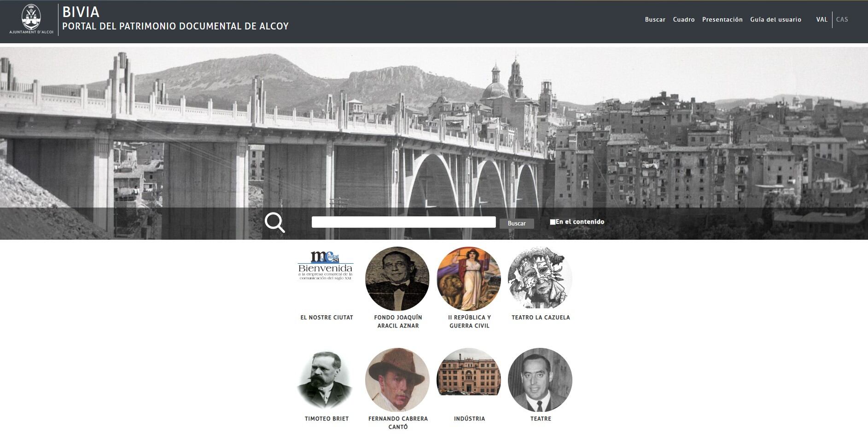Click inside the search text field

click(x=403, y=221)
